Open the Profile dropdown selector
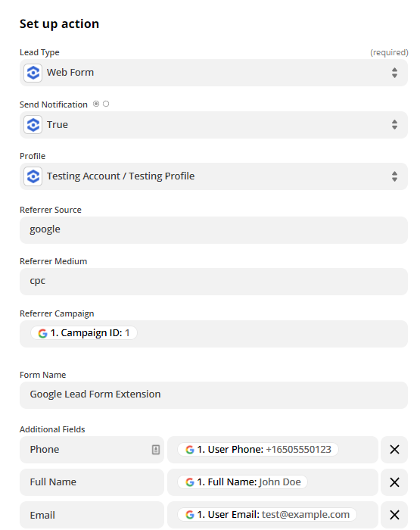Image resolution: width=420 pixels, height=530 pixels. point(394,176)
